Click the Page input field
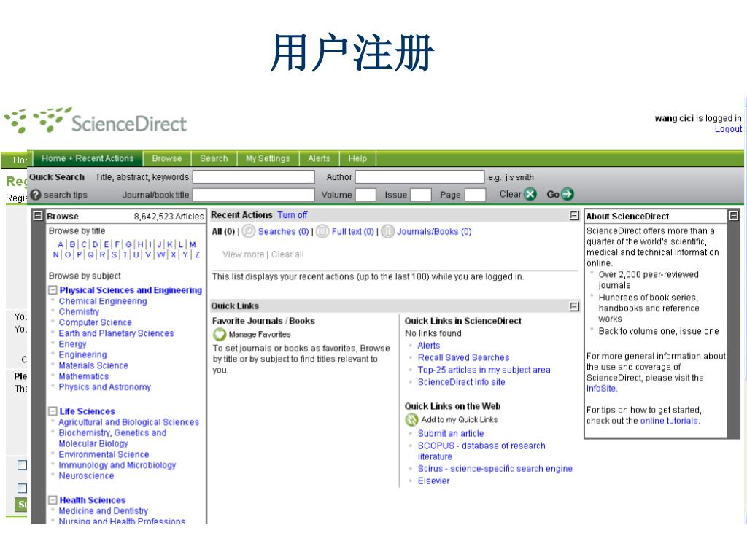The height and width of the screenshot is (560, 747). [475, 195]
